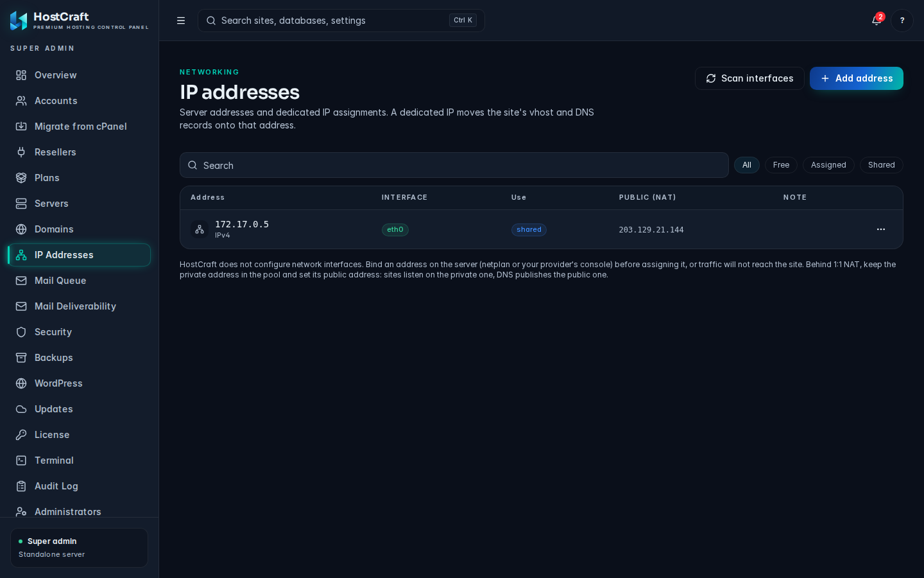Click Scan interfaces button
This screenshot has width=924, height=578.
point(749,78)
